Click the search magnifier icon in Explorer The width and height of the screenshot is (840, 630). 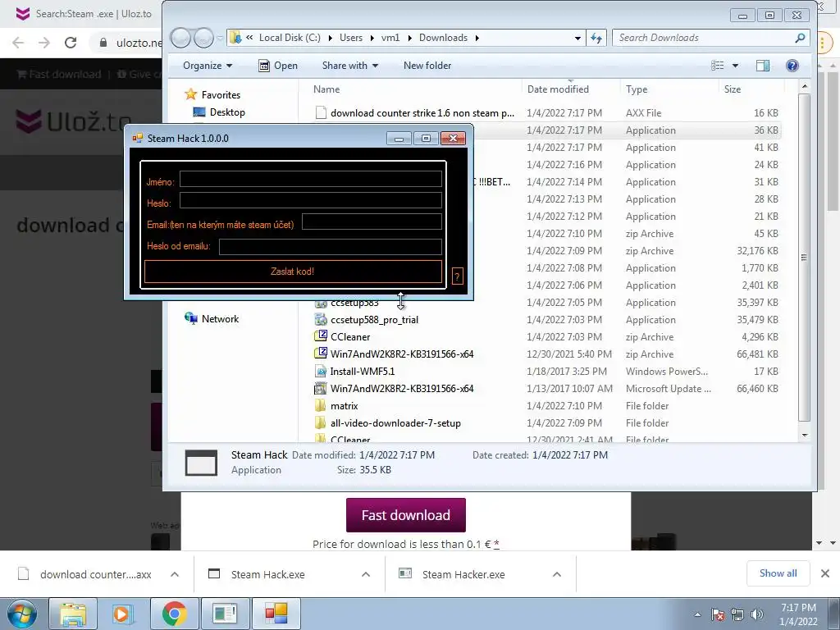click(800, 38)
